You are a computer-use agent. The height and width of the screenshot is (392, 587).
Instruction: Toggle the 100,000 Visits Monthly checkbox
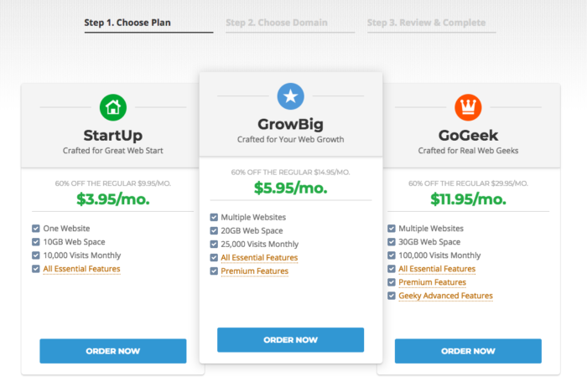click(392, 255)
